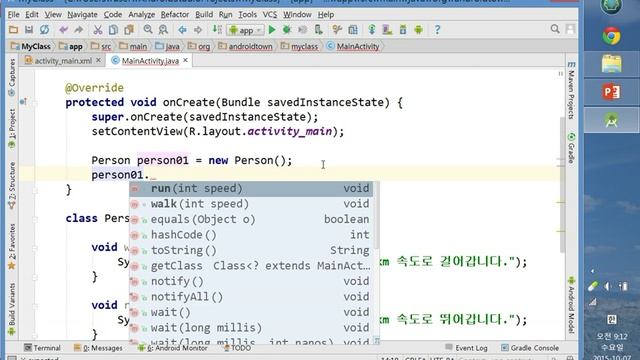Click the Search Everywhere magnifier icon

555,29
